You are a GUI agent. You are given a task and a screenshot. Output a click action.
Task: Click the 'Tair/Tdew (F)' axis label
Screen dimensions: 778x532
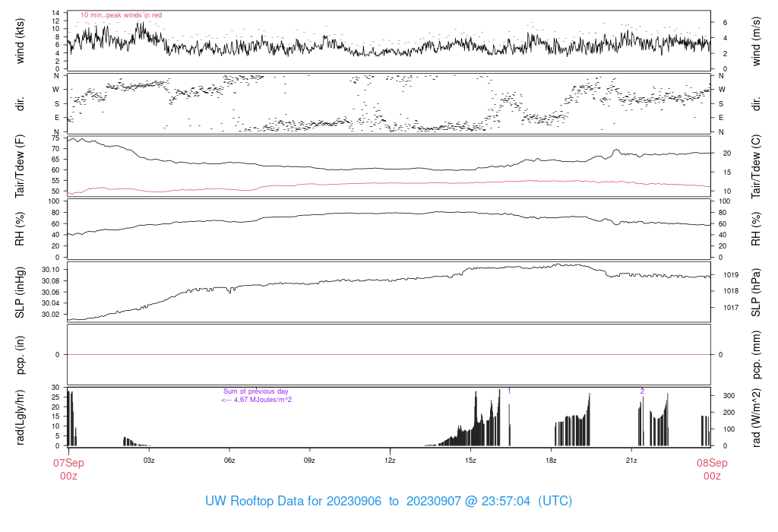point(20,166)
